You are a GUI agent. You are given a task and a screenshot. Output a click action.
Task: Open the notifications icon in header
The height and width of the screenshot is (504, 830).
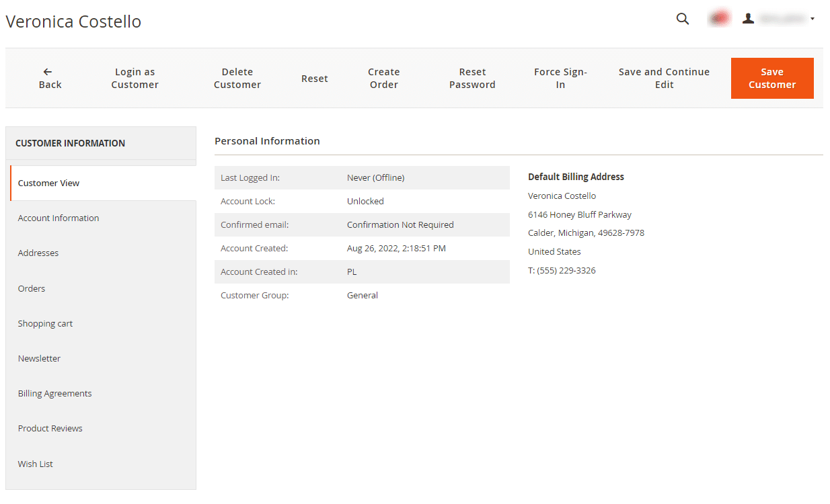point(719,19)
